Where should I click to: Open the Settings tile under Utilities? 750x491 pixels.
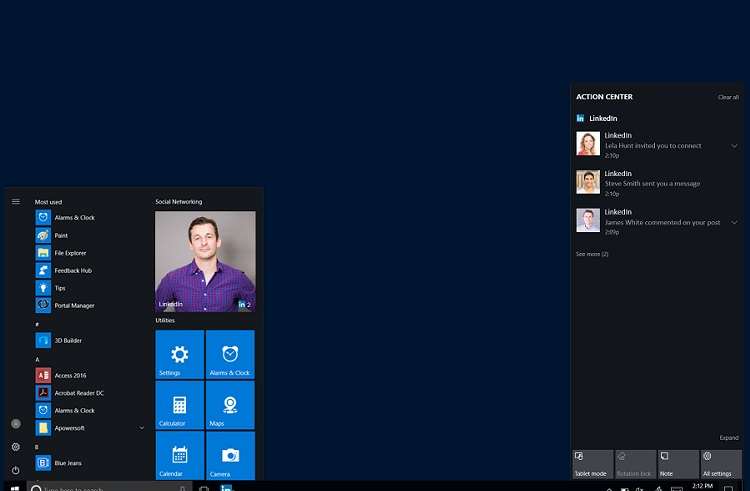[x=179, y=354]
